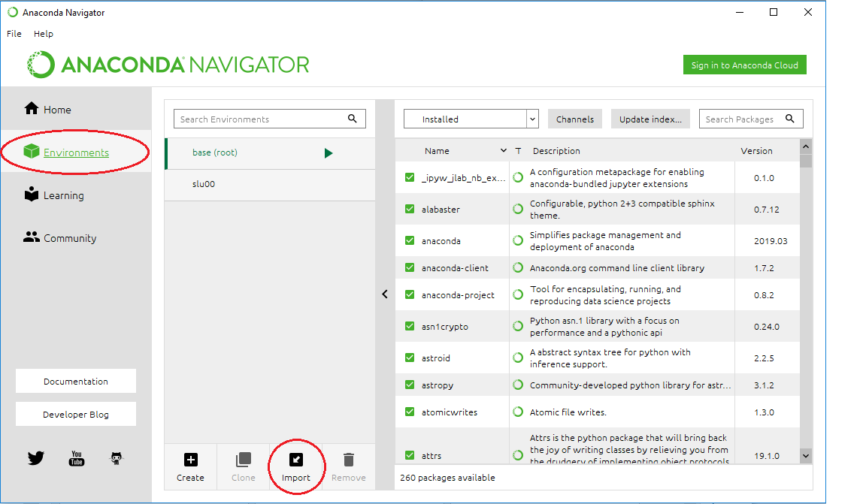Screen dimensions: 866x504
Task: Click the package list scroll down arrow
Action: click(x=806, y=456)
